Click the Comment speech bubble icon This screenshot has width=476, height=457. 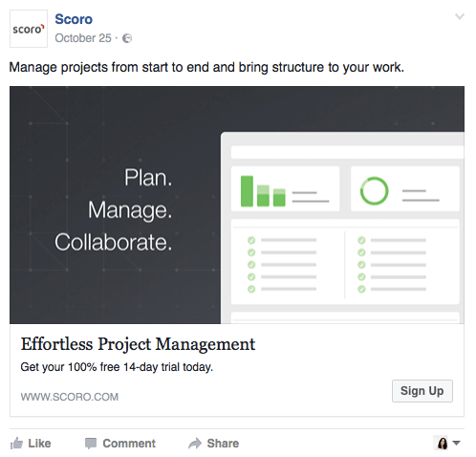(91, 444)
